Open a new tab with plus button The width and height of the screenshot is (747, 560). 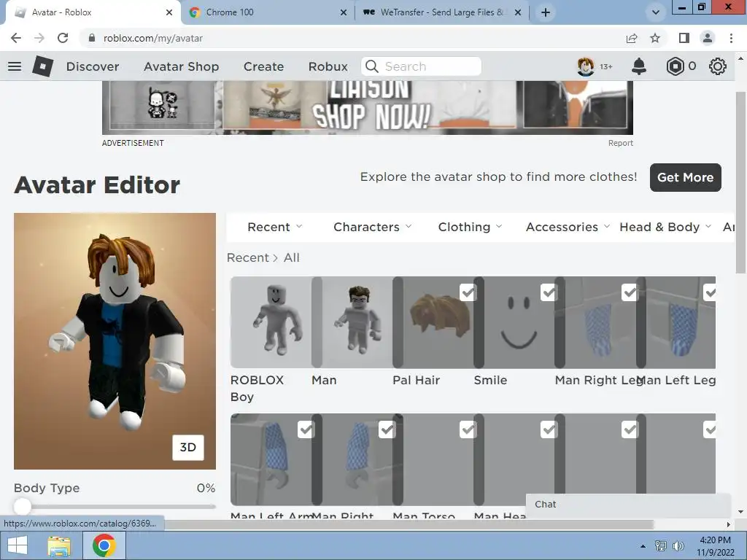coord(546,12)
